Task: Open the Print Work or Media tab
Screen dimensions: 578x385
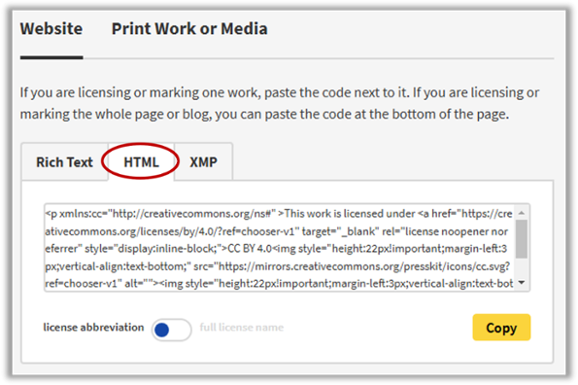Action: tap(189, 29)
